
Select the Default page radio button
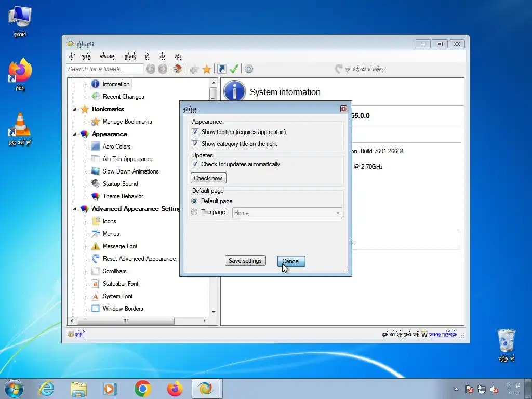pyautogui.click(x=194, y=201)
